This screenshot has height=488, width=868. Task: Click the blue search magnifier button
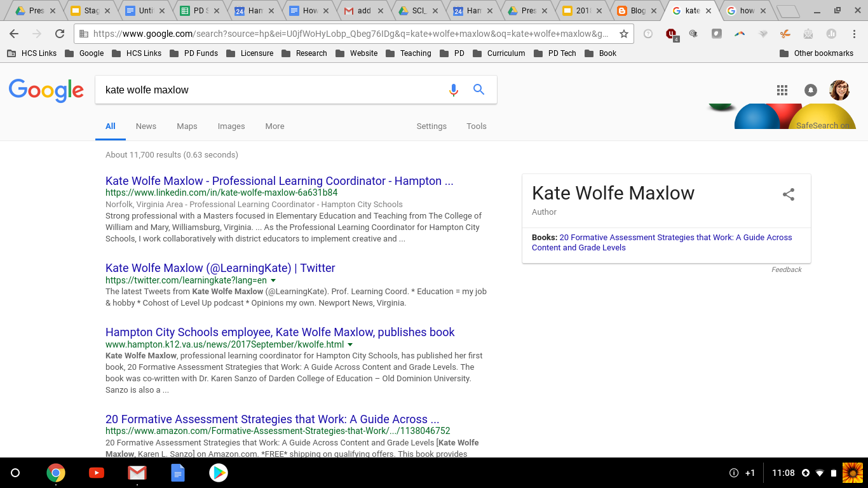[479, 90]
